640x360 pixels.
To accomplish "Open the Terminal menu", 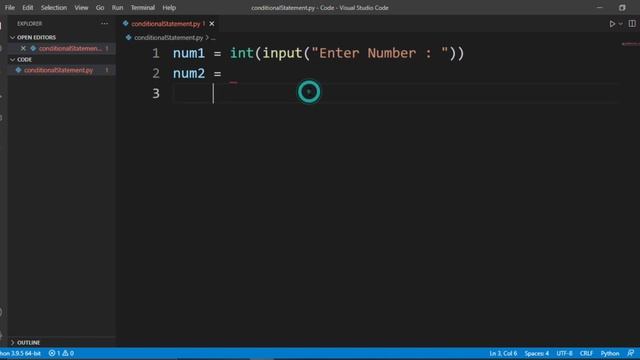I will [142, 8].
